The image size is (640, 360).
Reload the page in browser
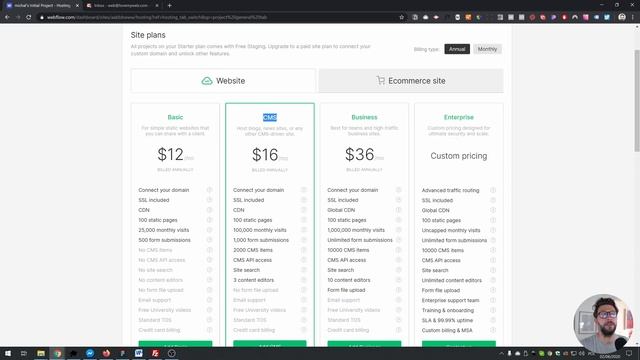click(29, 17)
